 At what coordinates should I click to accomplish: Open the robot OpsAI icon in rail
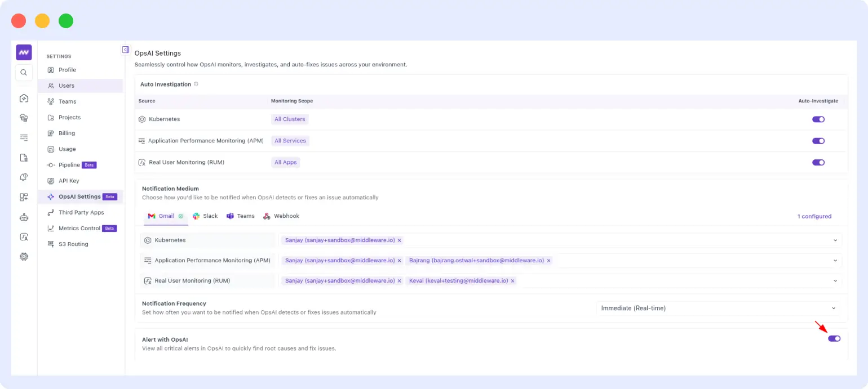(x=24, y=217)
